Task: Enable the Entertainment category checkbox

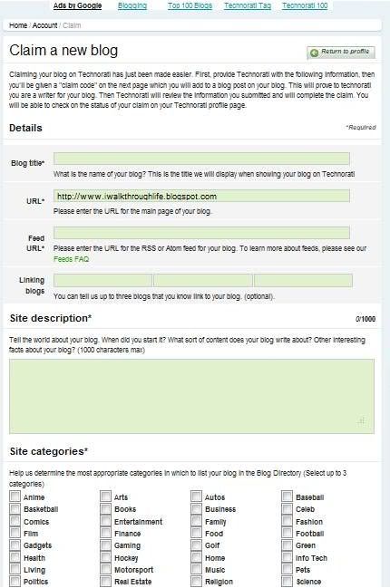Action: pos(105,521)
